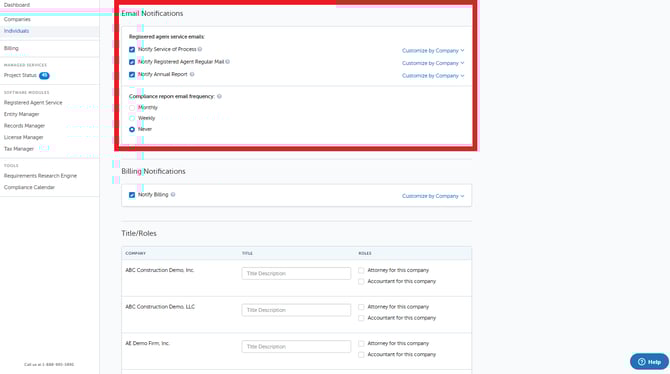The height and width of the screenshot is (374, 670).
Task: Open Requirements Research Engine link
Action: pos(40,176)
